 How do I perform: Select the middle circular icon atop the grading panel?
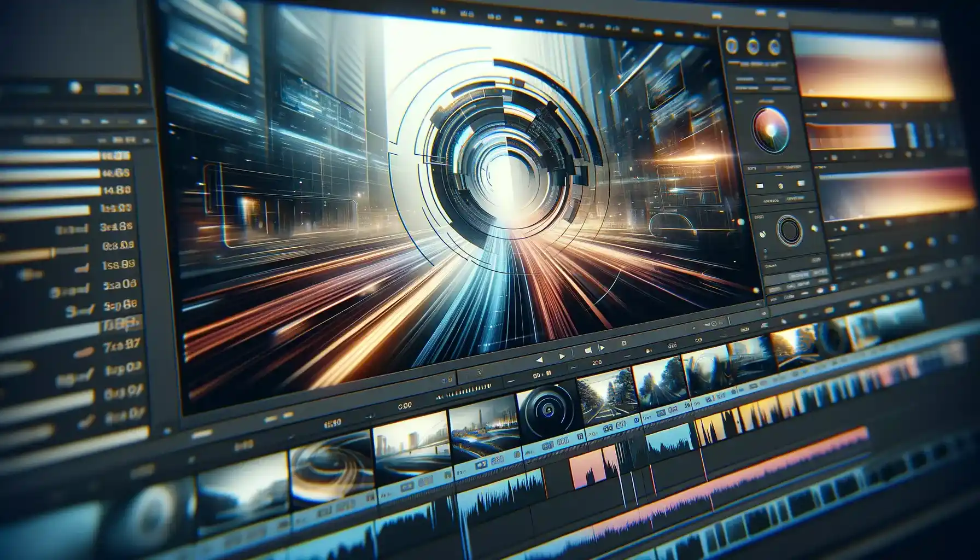pyautogui.click(x=753, y=46)
